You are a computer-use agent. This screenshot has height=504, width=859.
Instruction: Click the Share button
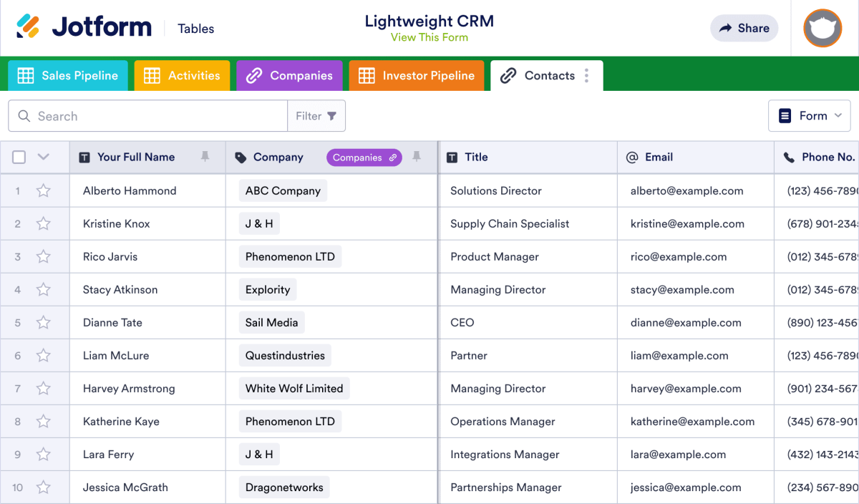click(744, 28)
